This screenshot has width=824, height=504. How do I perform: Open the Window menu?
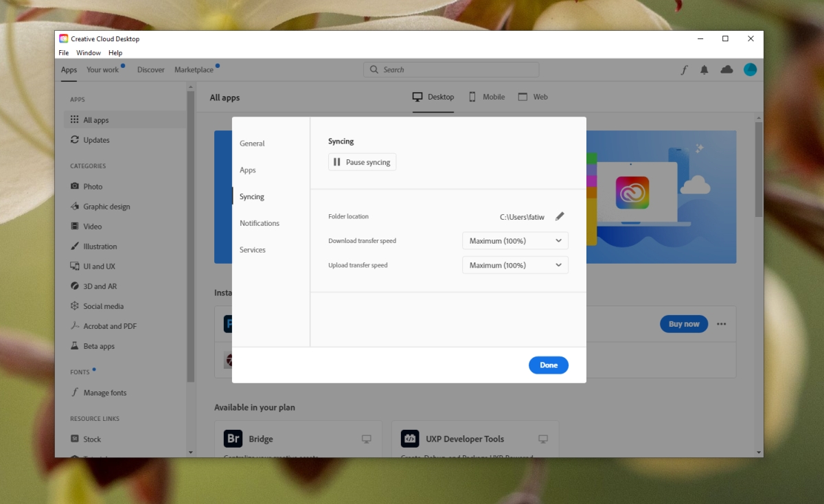(89, 53)
